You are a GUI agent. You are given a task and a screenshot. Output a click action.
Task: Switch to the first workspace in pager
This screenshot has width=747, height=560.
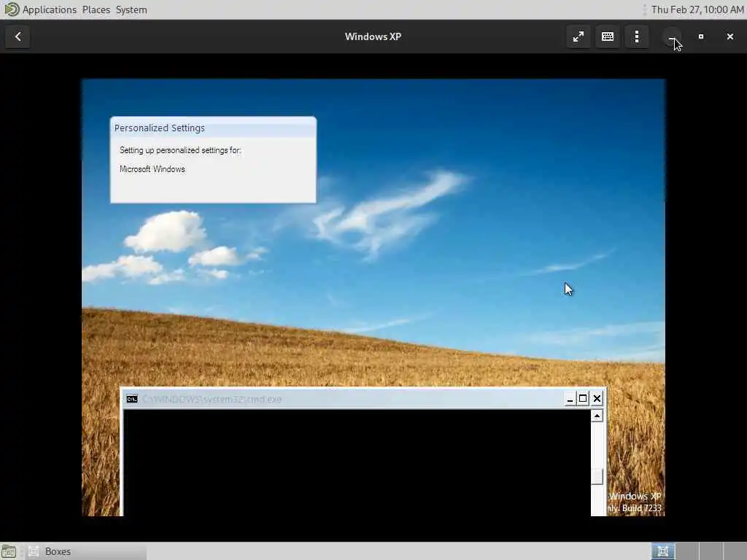662,551
